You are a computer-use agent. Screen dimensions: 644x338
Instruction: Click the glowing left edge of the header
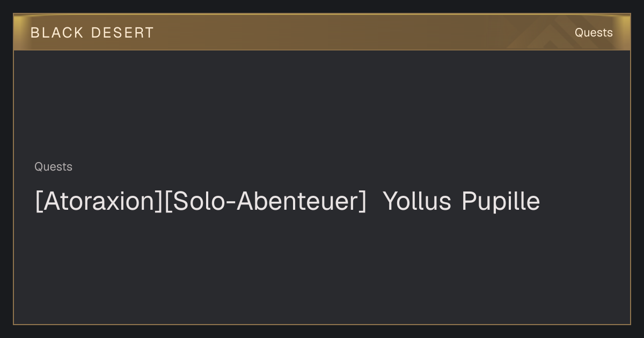coord(18,32)
